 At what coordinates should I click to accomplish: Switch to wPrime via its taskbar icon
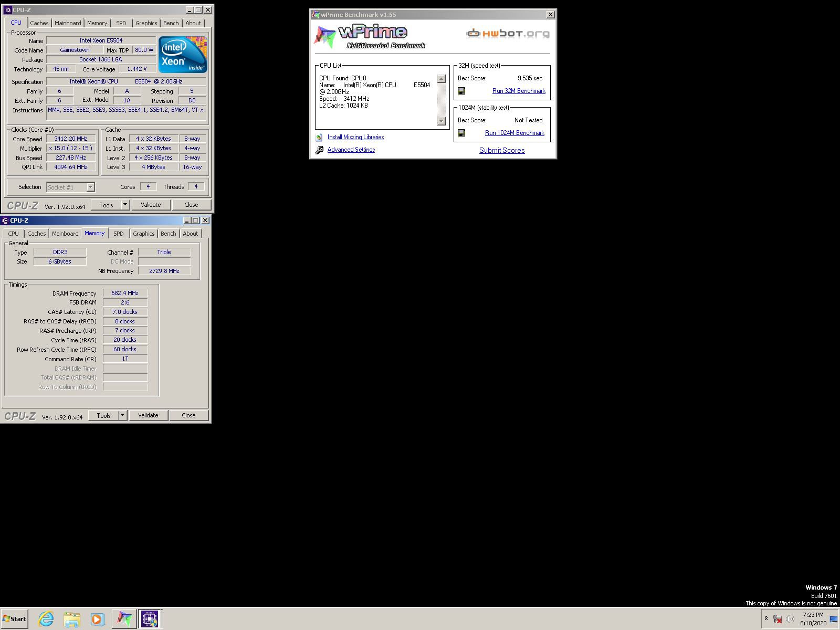pos(124,619)
